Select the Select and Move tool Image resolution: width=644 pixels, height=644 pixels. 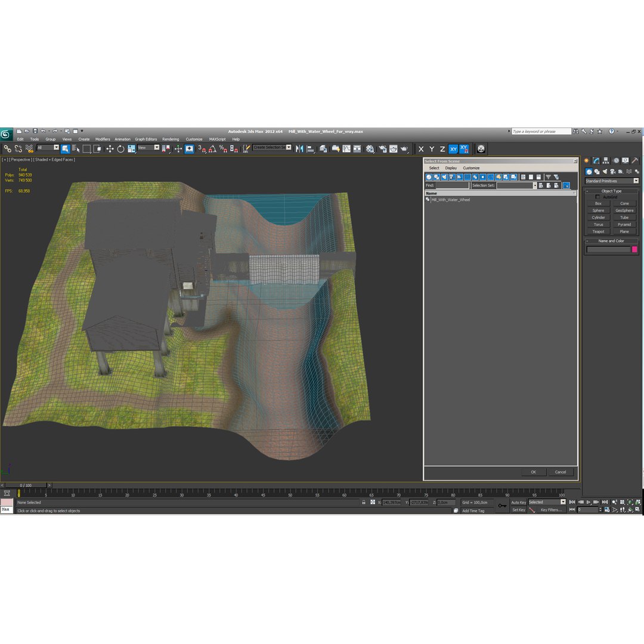tap(110, 149)
